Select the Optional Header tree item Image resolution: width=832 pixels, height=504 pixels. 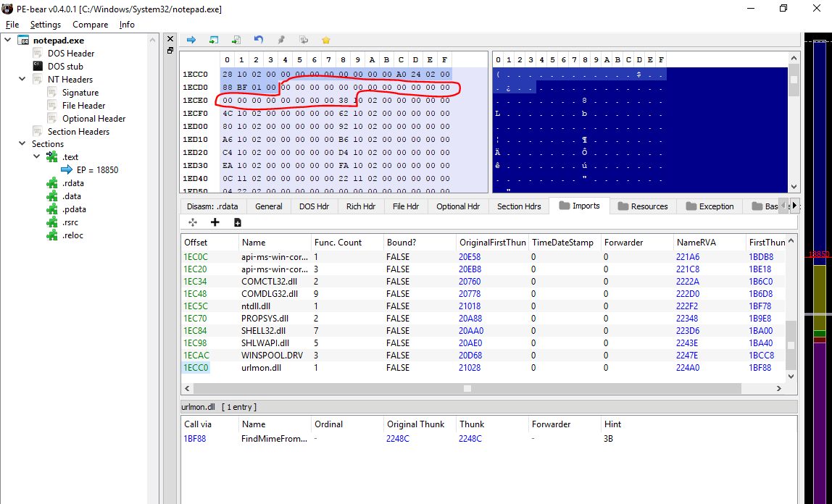point(93,119)
